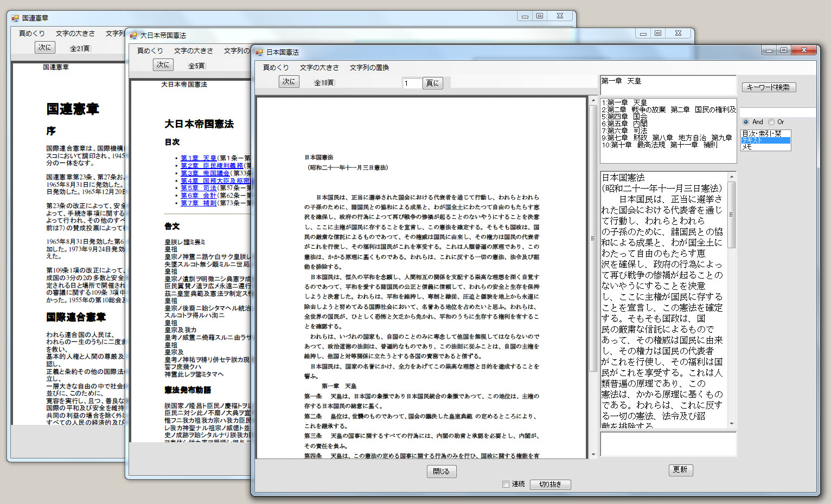Click the 更新 button
The image size is (831, 504).
[x=680, y=470]
